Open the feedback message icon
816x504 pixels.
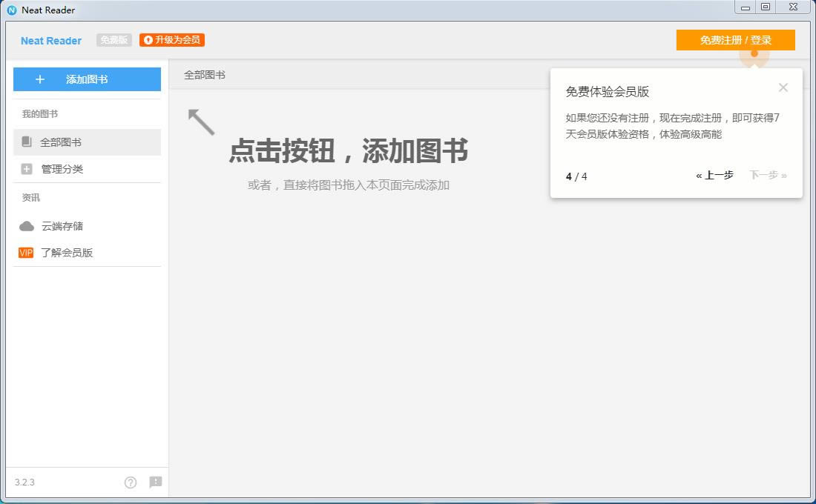(156, 482)
